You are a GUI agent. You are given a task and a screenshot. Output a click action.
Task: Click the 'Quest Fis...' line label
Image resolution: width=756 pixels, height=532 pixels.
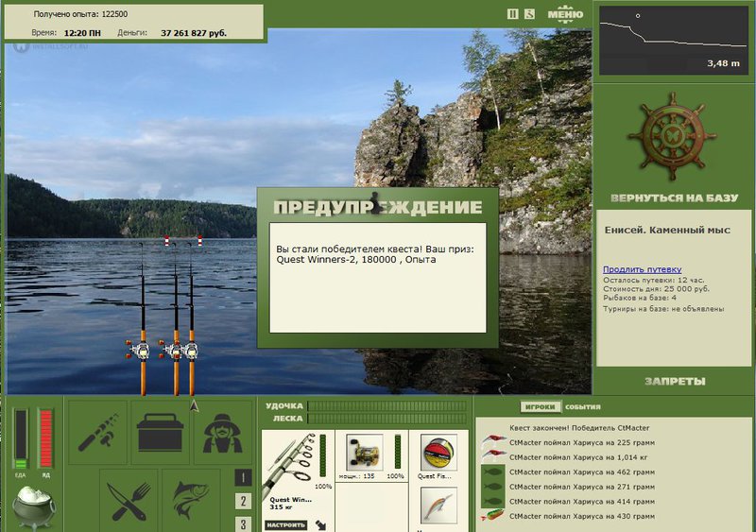coord(434,476)
